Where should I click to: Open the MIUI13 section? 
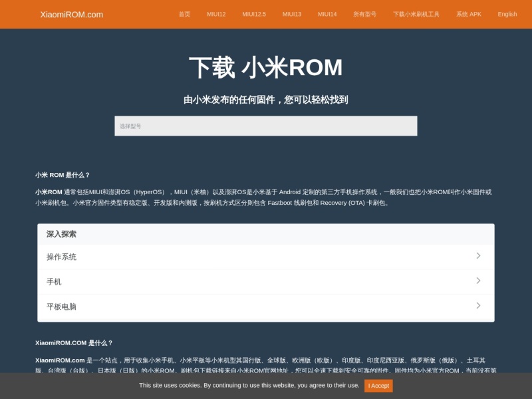[x=291, y=12]
